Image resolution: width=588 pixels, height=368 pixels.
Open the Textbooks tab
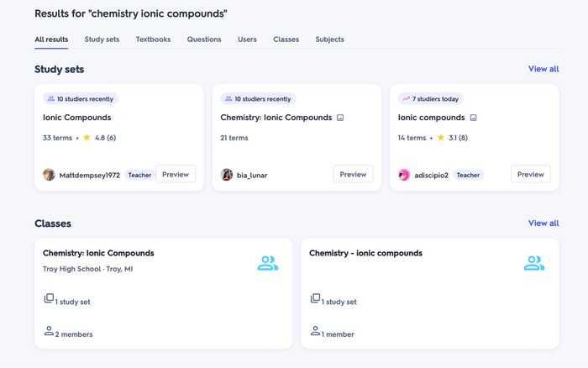click(x=153, y=39)
